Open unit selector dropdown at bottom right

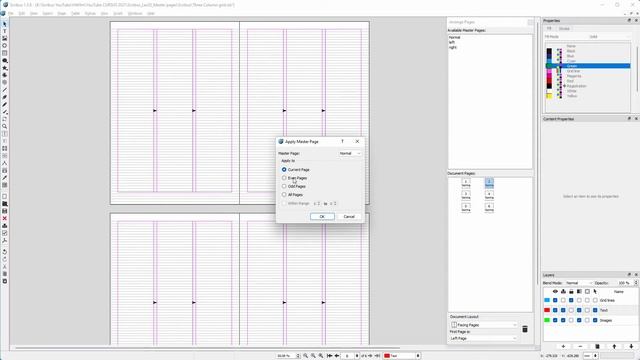[x=591, y=356]
